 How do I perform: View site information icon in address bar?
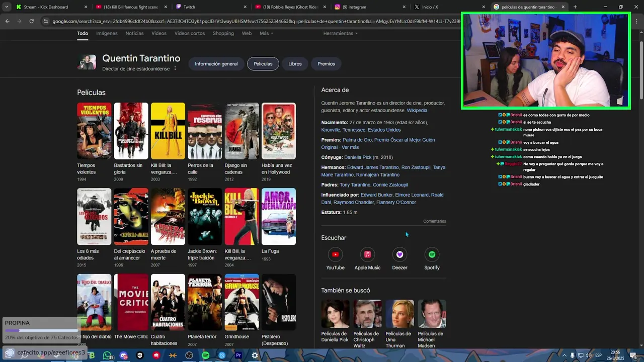(46, 21)
